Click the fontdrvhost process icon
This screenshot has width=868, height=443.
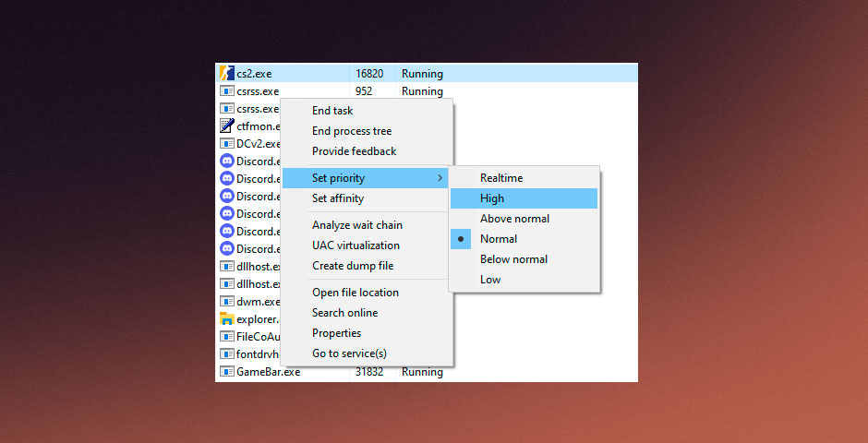point(226,354)
